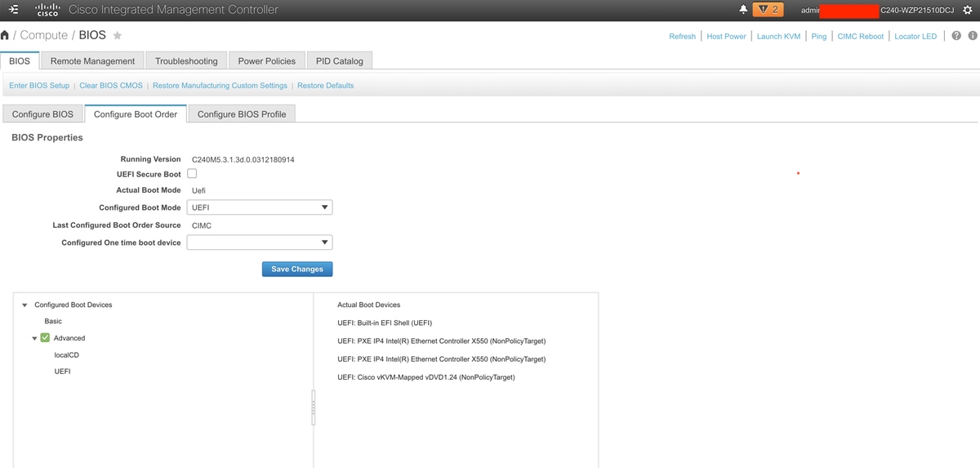Open the PID Catalog tab

[339, 61]
